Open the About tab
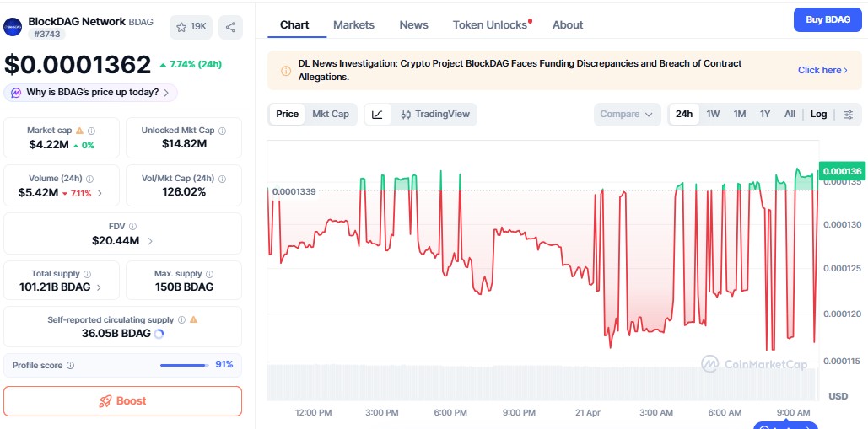868x429 pixels. (x=568, y=25)
